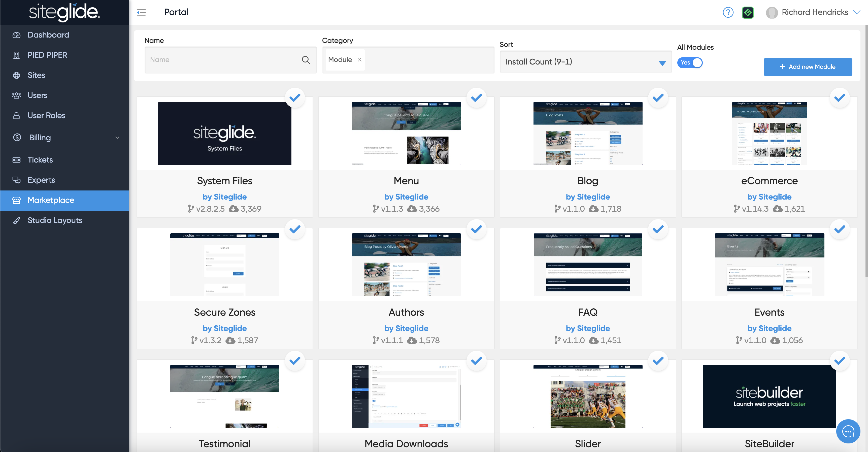Go to the Sites menu item
Viewport: 868px width, 452px height.
[x=36, y=75]
